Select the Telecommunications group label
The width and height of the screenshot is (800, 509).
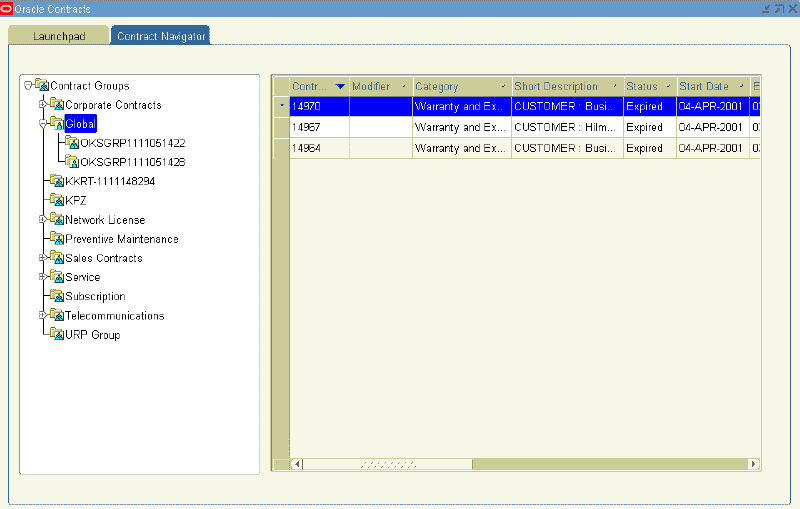pyautogui.click(x=115, y=316)
